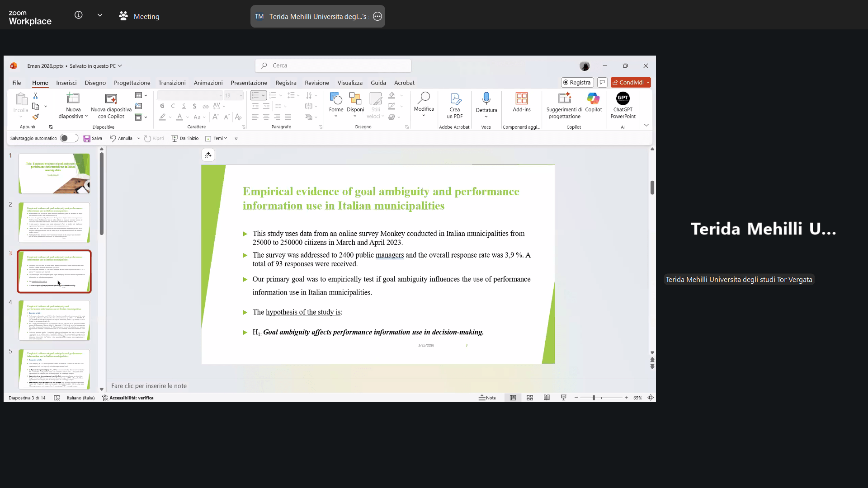Toggle the Note pane button
This screenshot has width=868, height=488.
click(487, 398)
